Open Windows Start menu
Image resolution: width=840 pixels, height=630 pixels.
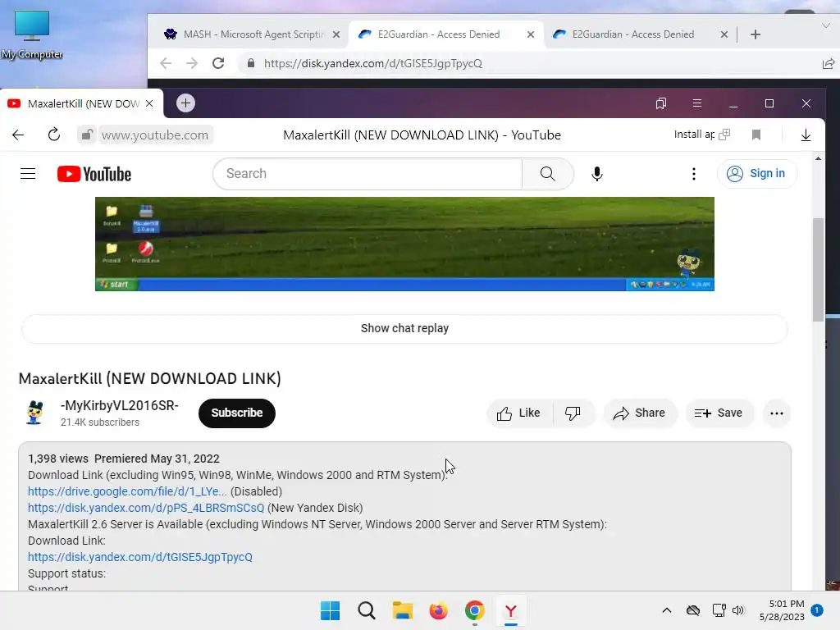(330, 610)
